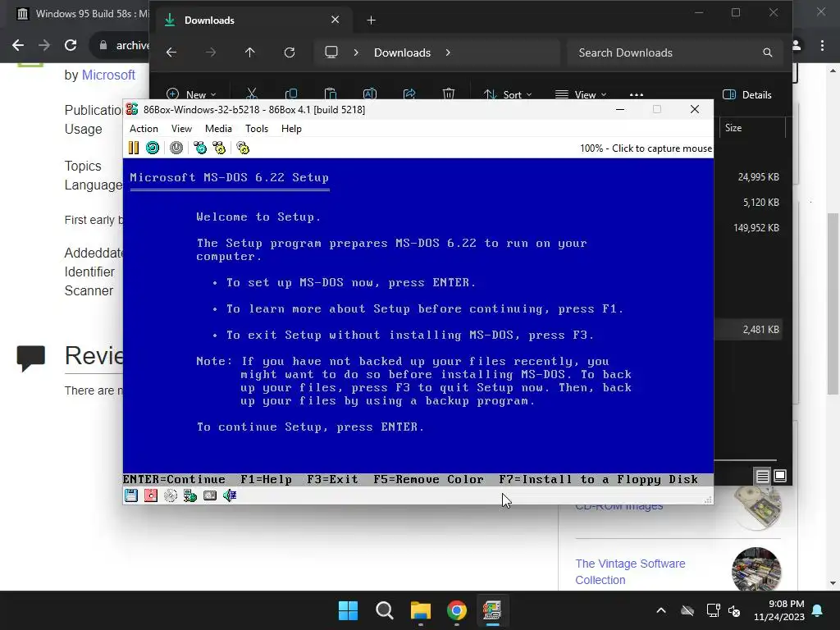840x630 pixels.
Task: Open the Tools menu in 86Box
Action: [x=257, y=129]
